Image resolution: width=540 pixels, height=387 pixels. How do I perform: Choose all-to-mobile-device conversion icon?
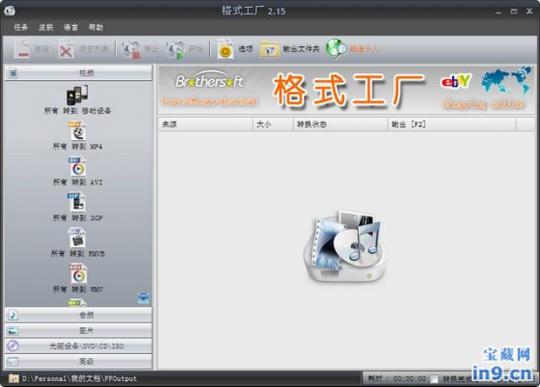[77, 95]
